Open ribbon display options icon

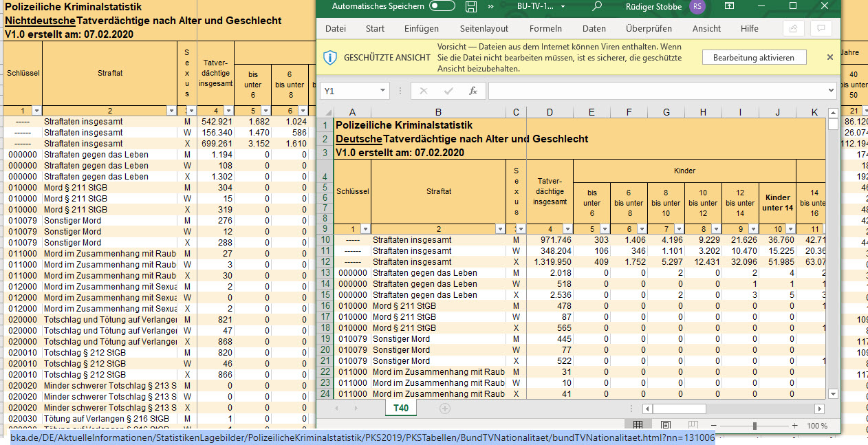pos(729,7)
